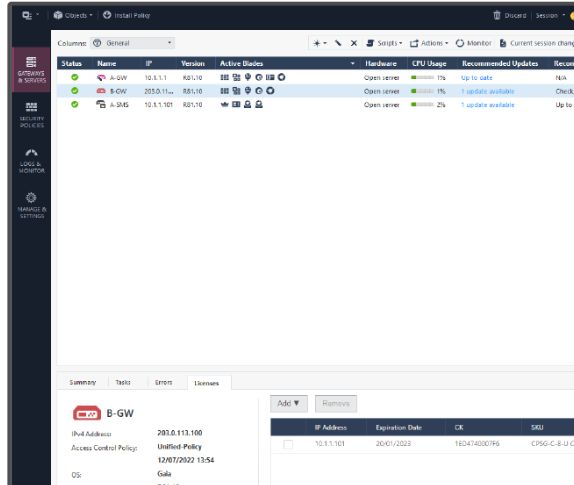574x485 pixels.
Task: Click the last blade icon in A-GW row
Action: tap(282, 77)
